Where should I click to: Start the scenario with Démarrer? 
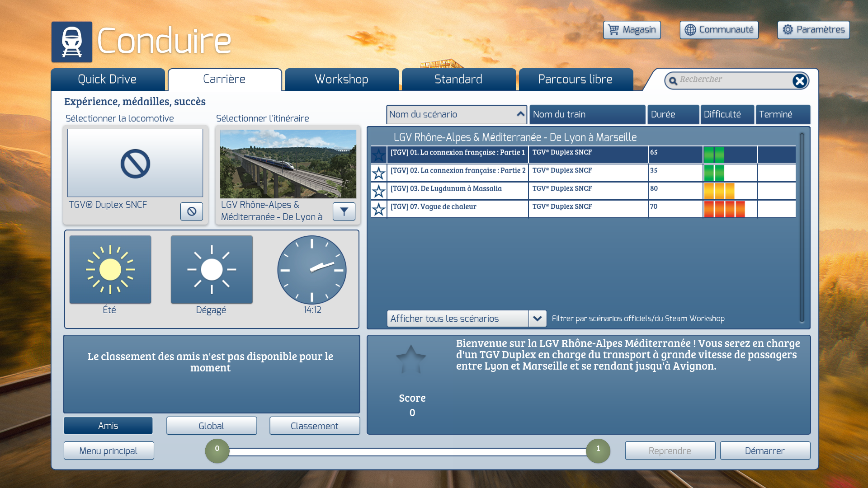pos(765,450)
